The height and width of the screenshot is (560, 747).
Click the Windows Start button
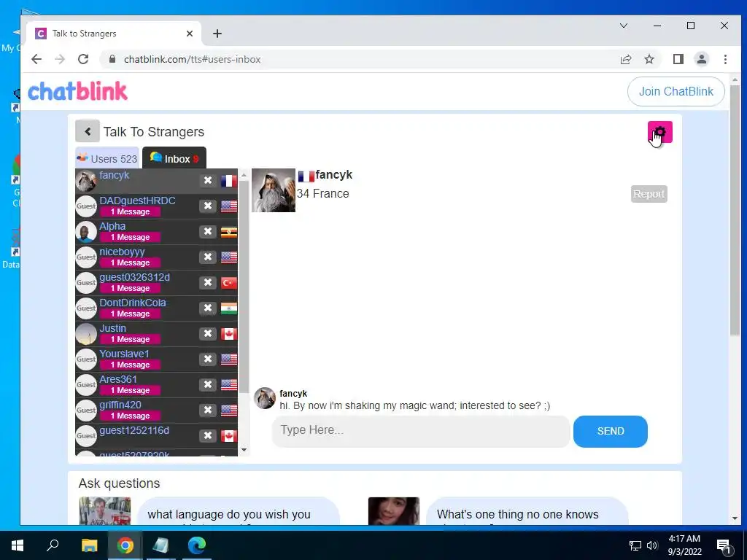(18, 545)
